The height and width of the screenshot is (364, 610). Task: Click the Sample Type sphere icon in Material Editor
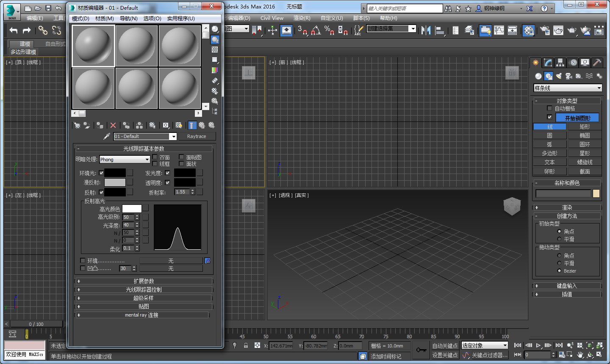click(215, 29)
